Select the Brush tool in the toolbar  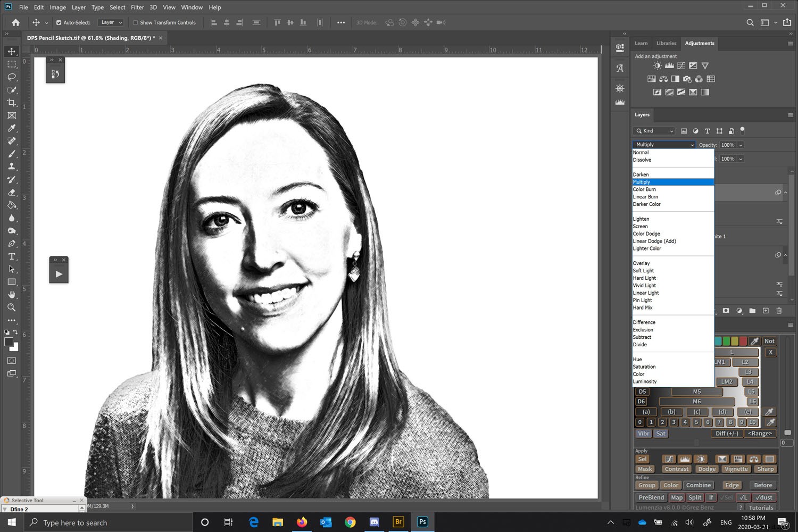point(11,153)
